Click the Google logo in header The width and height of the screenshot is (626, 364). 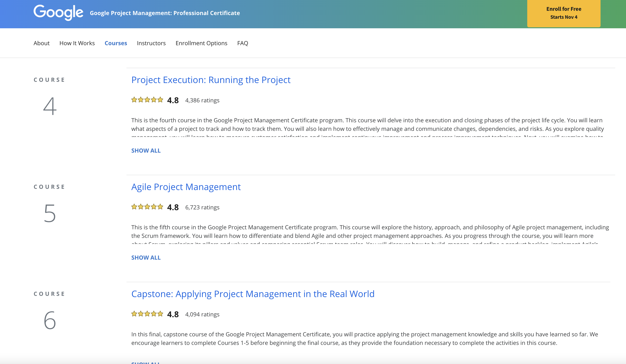coord(58,12)
